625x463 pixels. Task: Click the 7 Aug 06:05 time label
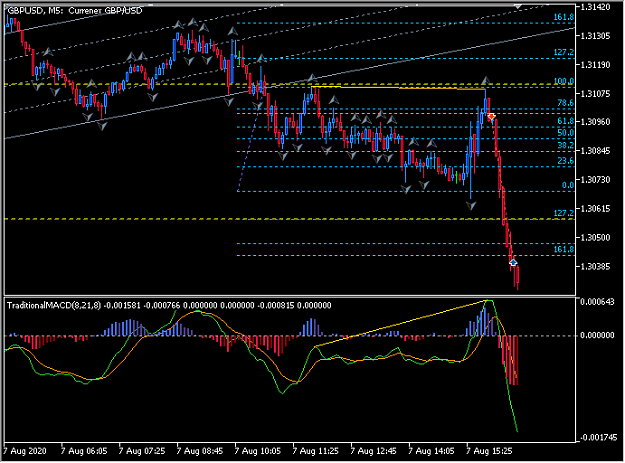[84, 451]
